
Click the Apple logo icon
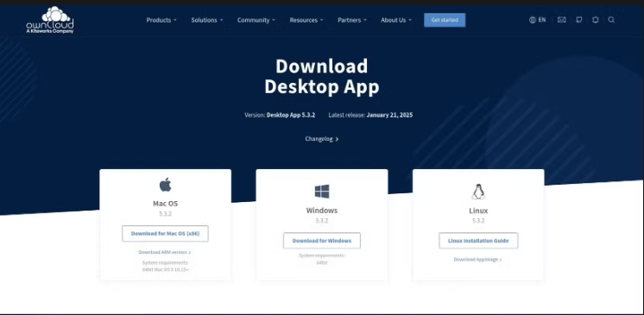[165, 185]
